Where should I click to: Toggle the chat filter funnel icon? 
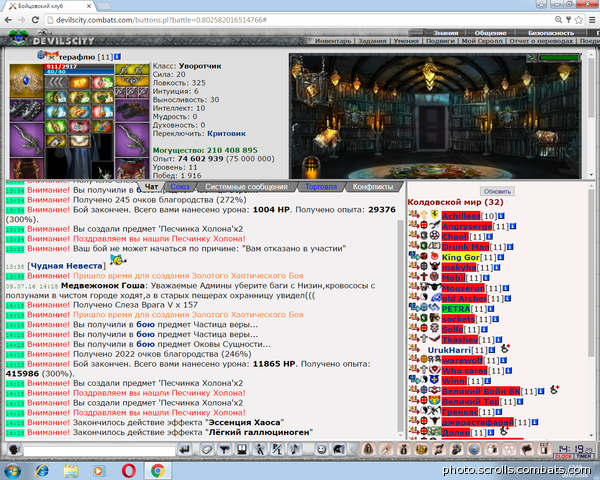click(224, 449)
